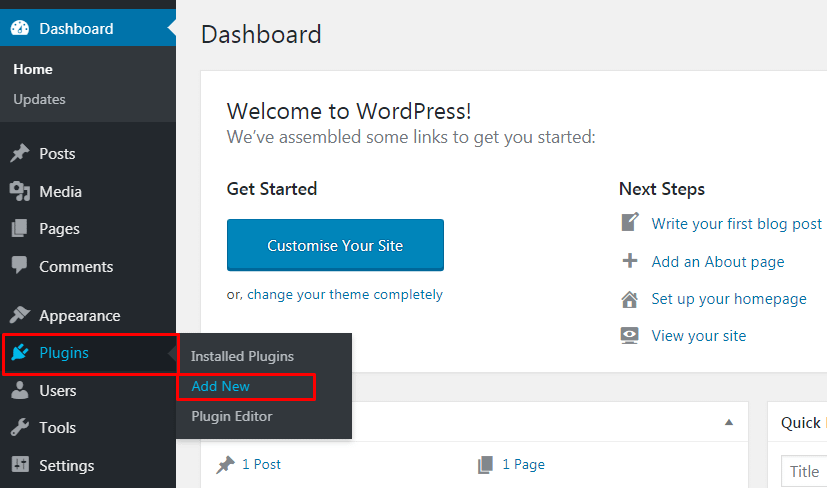Image resolution: width=827 pixels, height=488 pixels.
Task: Click the monitor icon beside View your site
Action: click(x=629, y=336)
